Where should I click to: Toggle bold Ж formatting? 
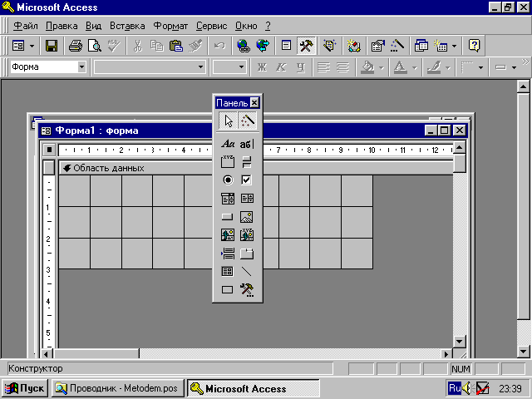click(x=262, y=66)
